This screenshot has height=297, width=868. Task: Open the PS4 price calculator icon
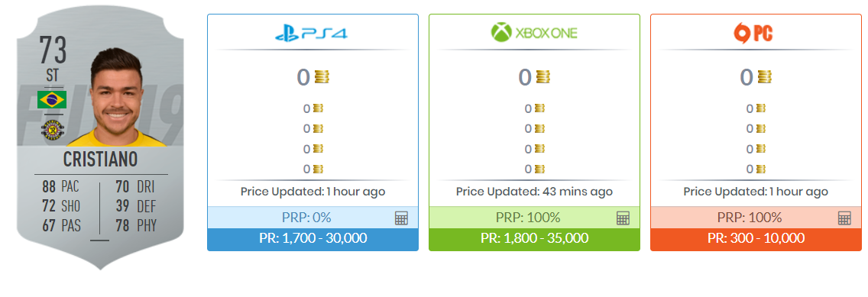click(401, 218)
